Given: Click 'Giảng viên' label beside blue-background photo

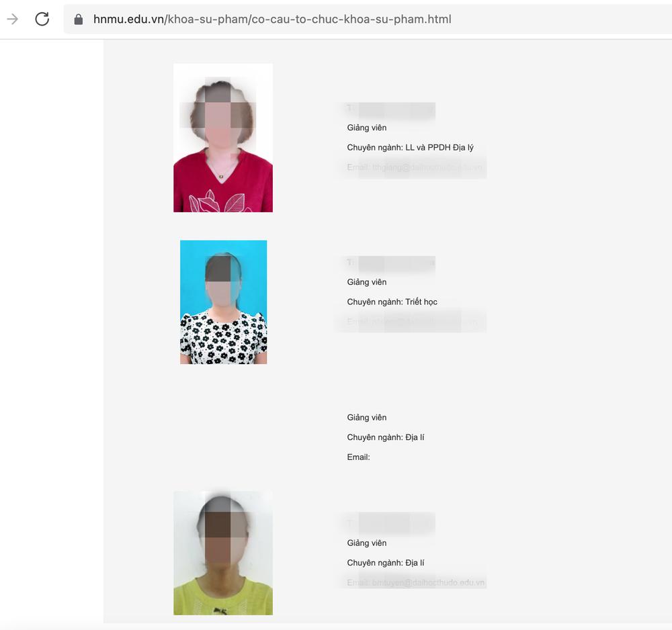Looking at the screenshot, I should [367, 282].
